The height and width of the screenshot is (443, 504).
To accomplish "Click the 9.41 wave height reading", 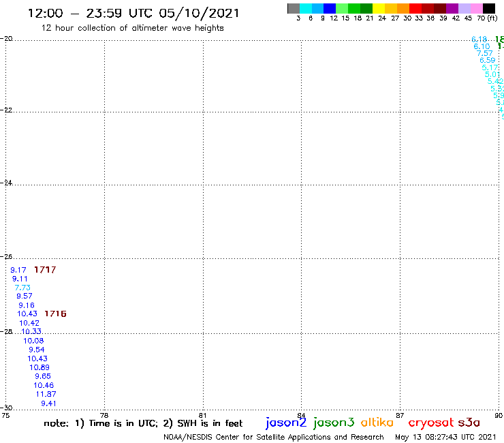I will point(48,403).
